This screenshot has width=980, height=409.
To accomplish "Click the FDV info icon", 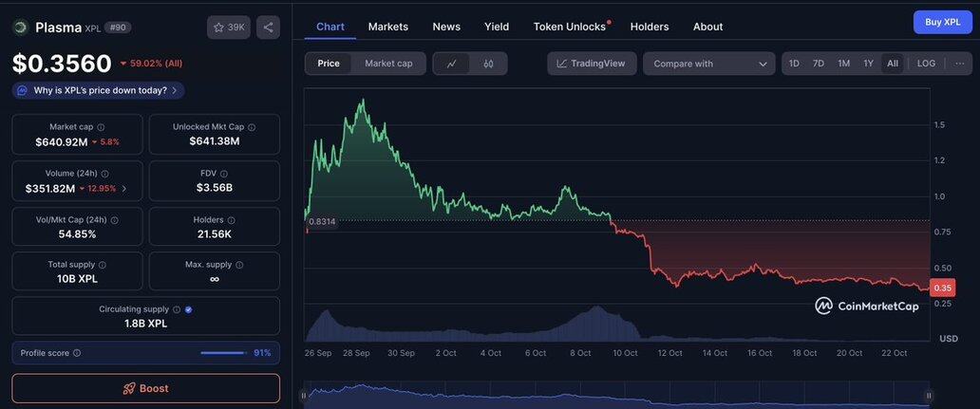I will (224, 174).
